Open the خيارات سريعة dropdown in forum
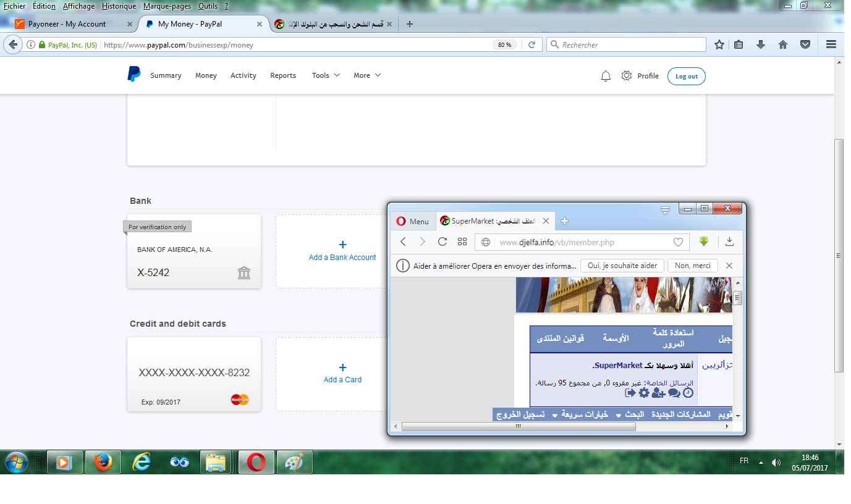Screen dimensions: 851x504 tap(580, 414)
